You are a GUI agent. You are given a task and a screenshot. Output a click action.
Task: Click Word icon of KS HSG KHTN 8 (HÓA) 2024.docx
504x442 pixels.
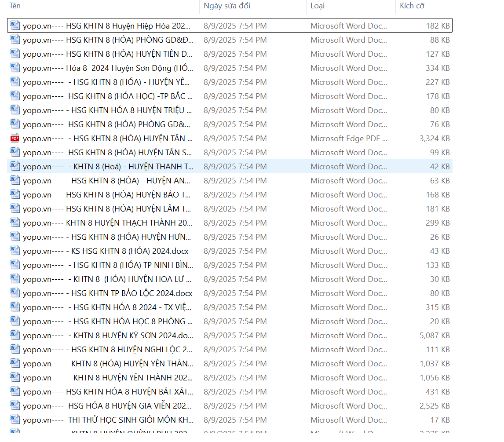point(15,251)
